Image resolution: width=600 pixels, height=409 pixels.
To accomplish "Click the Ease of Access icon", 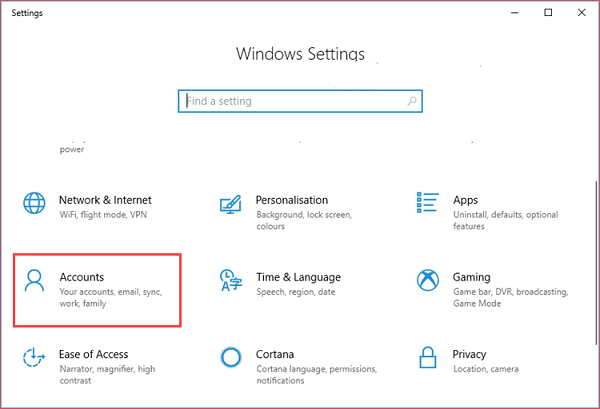I will tap(35, 357).
